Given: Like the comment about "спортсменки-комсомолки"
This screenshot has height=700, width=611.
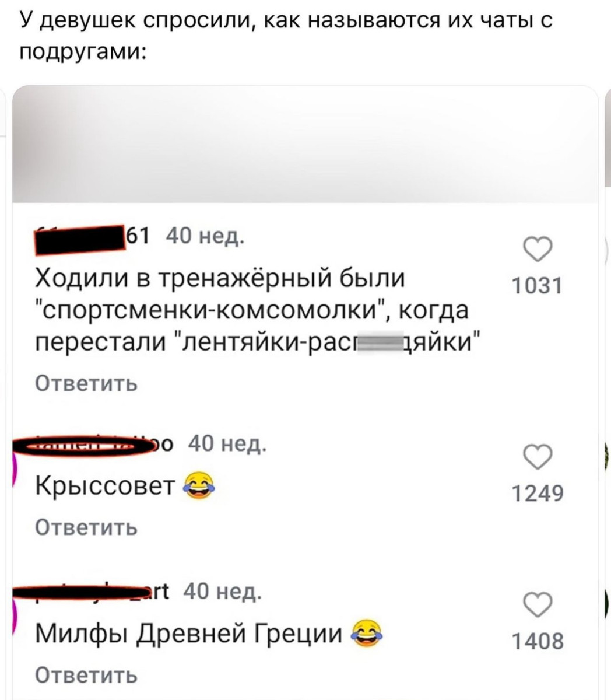Looking at the screenshot, I should coord(536,250).
